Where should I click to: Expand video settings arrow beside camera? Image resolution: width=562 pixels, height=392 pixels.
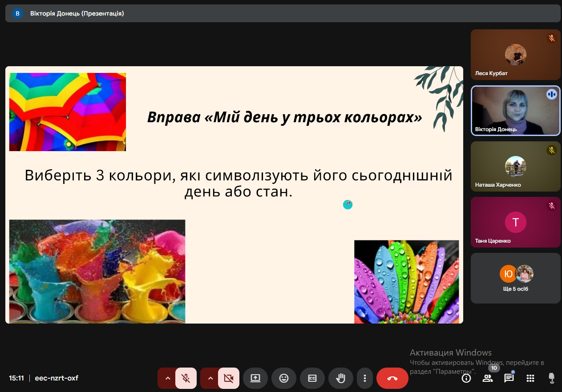(210, 378)
